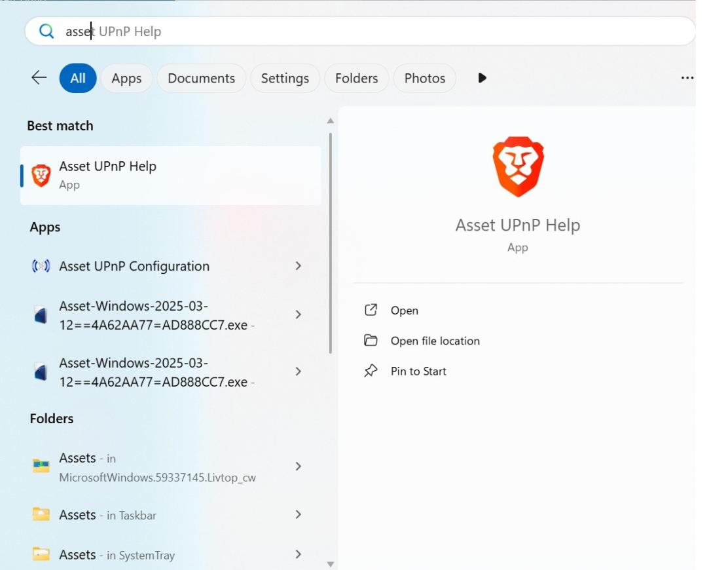The width and height of the screenshot is (728, 570).
Task: Switch to the Apps filter tab
Action: [x=126, y=78]
